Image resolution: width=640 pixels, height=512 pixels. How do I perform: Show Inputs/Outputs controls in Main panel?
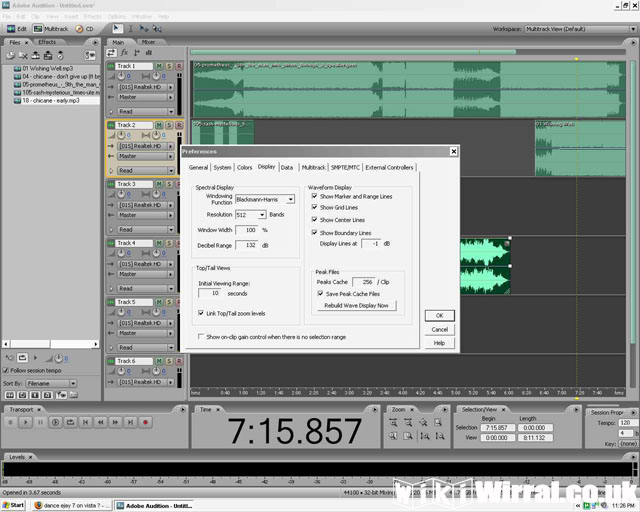point(111,52)
